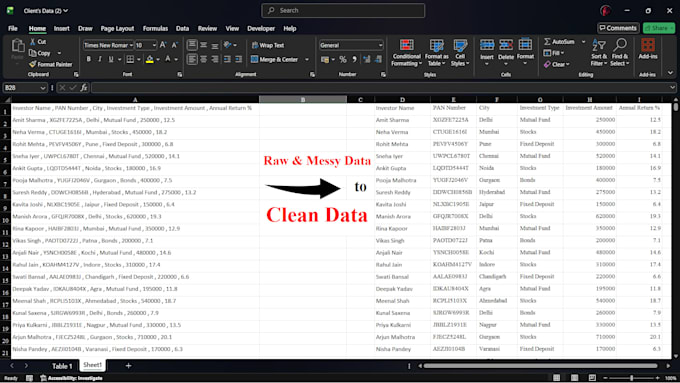Click the AutoSum sigma button
680x383 pixels.
click(559, 42)
